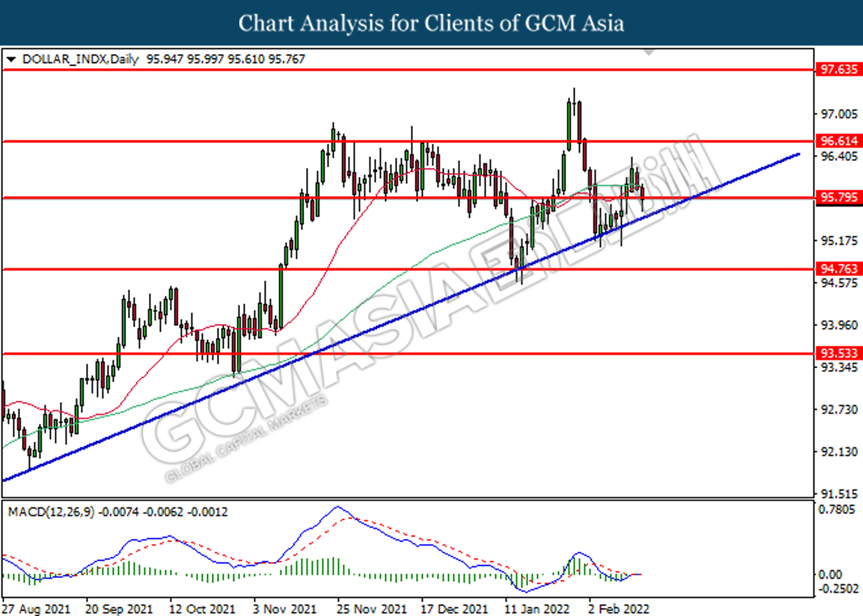The image size is (863, 616).
Task: Click the 11 Jan 2022 date label
Action: (537, 609)
